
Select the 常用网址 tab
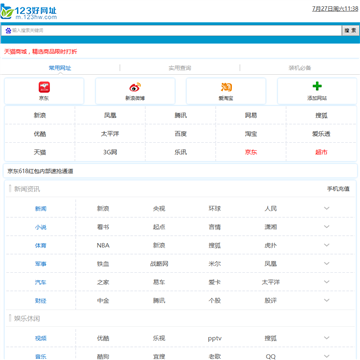click(x=60, y=68)
